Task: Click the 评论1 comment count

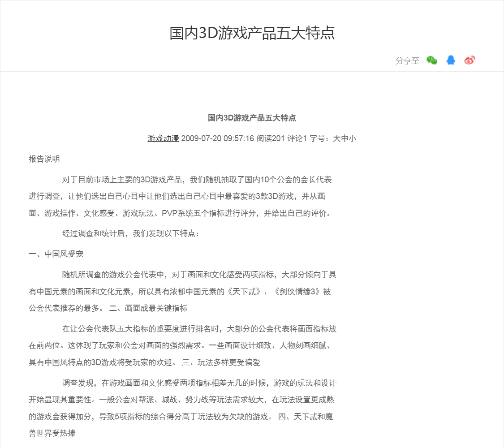Action: pyautogui.click(x=297, y=138)
